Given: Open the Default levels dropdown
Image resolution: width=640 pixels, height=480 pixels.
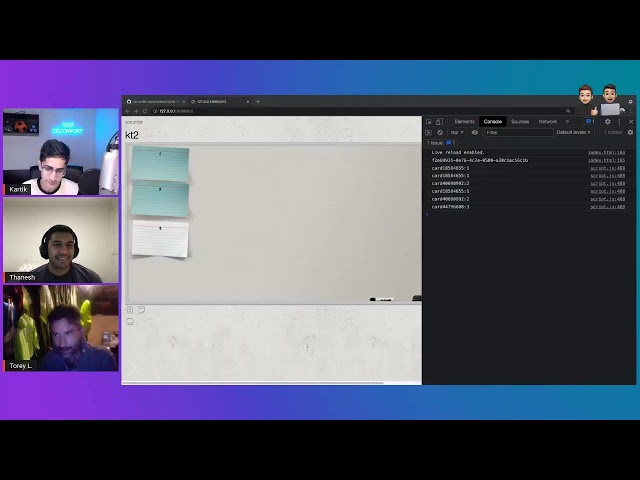Looking at the screenshot, I should 573,133.
